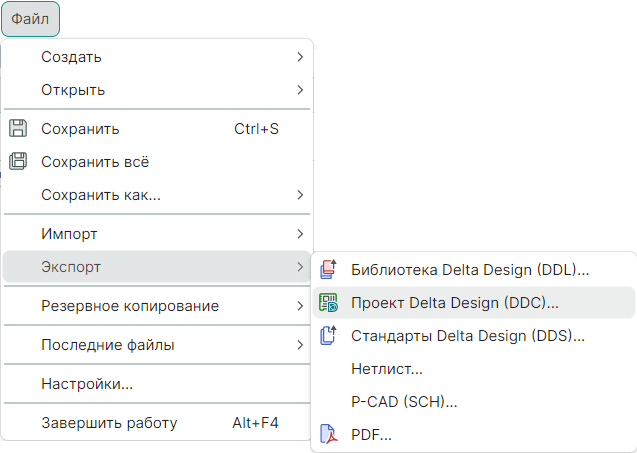Choose Нетлист export option
The width and height of the screenshot is (637, 453).
[387, 369]
